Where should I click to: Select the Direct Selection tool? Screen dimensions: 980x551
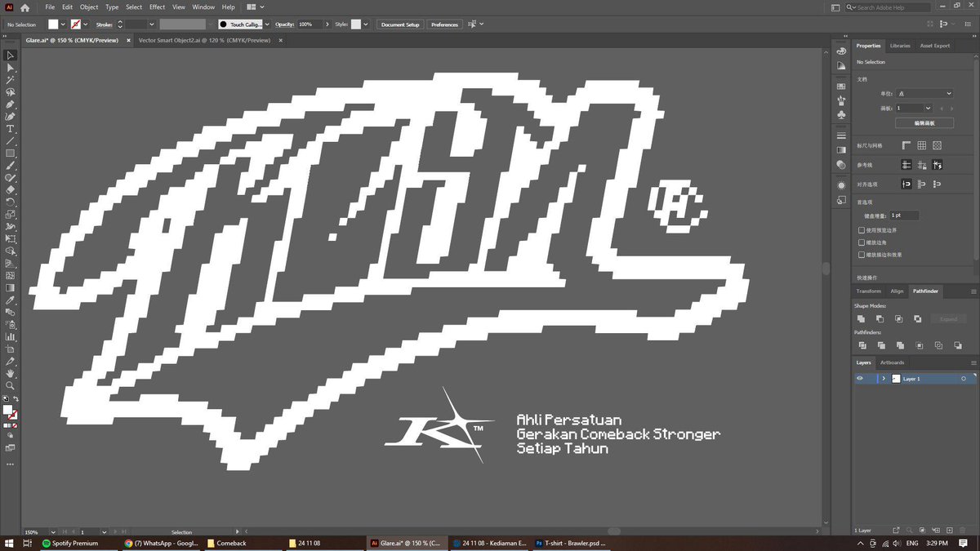(x=11, y=68)
